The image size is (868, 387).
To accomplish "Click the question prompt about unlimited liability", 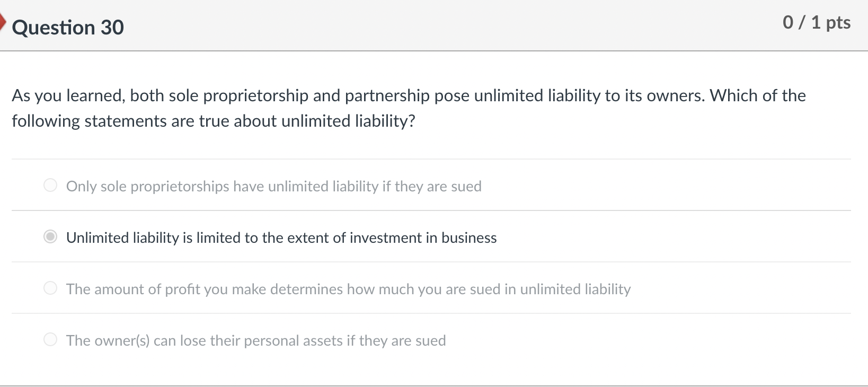I will 408,108.
